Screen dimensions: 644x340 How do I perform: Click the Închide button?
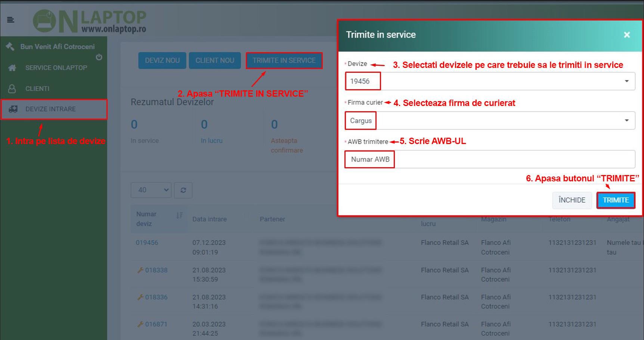tap(572, 200)
